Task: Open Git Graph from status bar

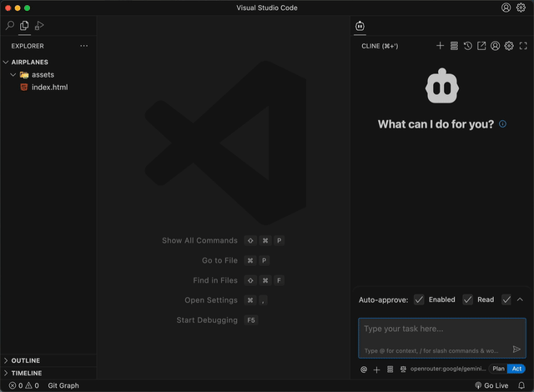Action: 63,385
